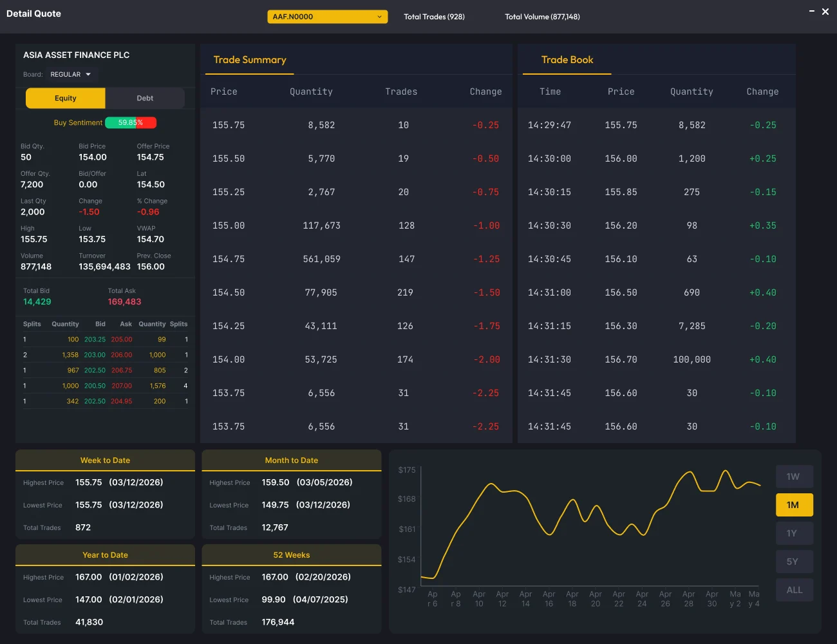Click the Turnover value 135,694,483

pos(104,267)
